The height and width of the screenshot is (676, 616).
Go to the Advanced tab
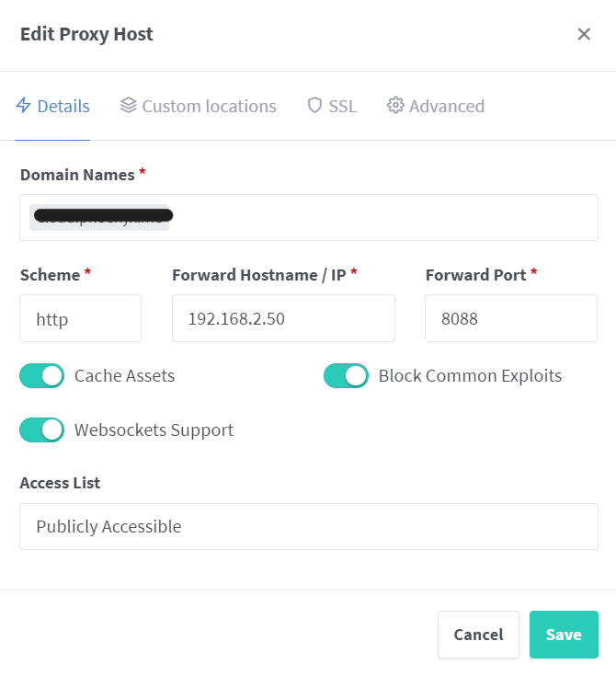click(x=436, y=106)
